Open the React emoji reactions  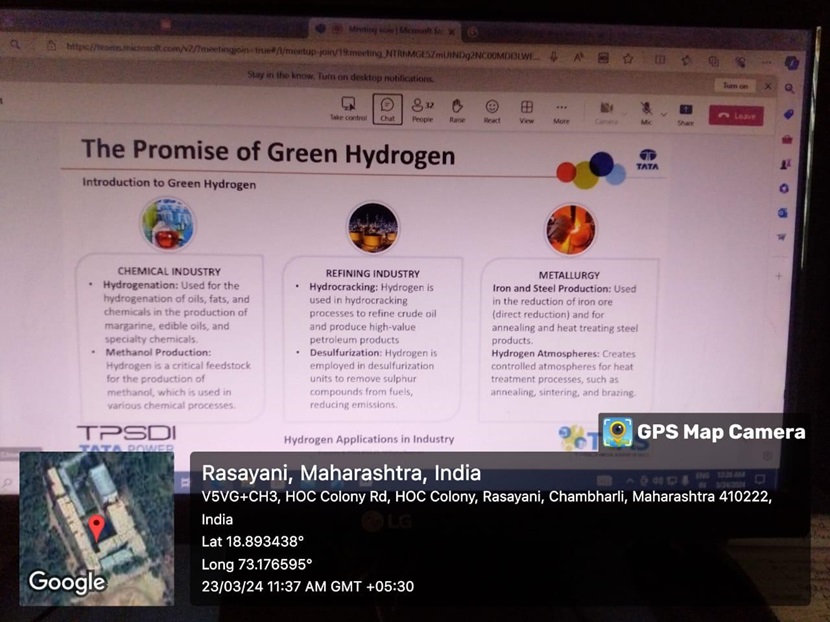pos(492,106)
